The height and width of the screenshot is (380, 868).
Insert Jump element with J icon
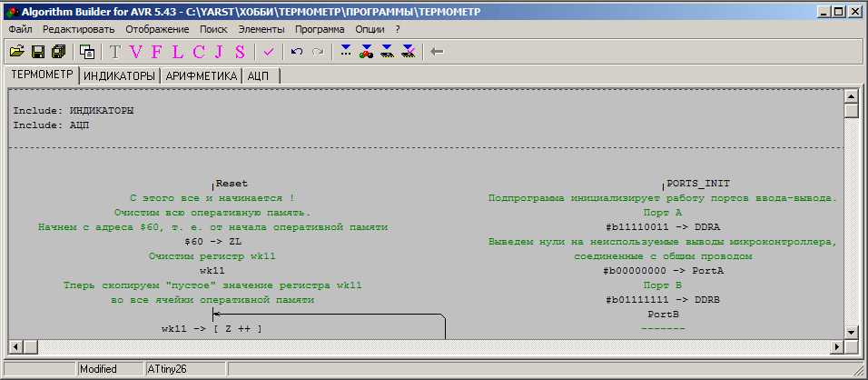click(x=219, y=52)
